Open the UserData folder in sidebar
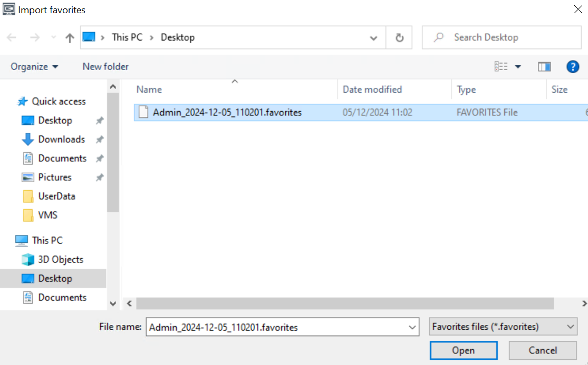 point(56,196)
